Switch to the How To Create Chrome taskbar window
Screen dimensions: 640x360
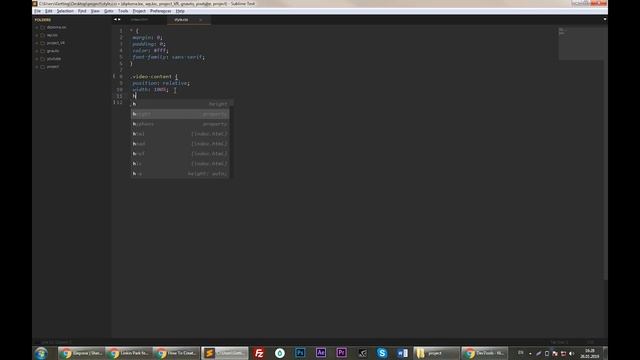click(176, 353)
